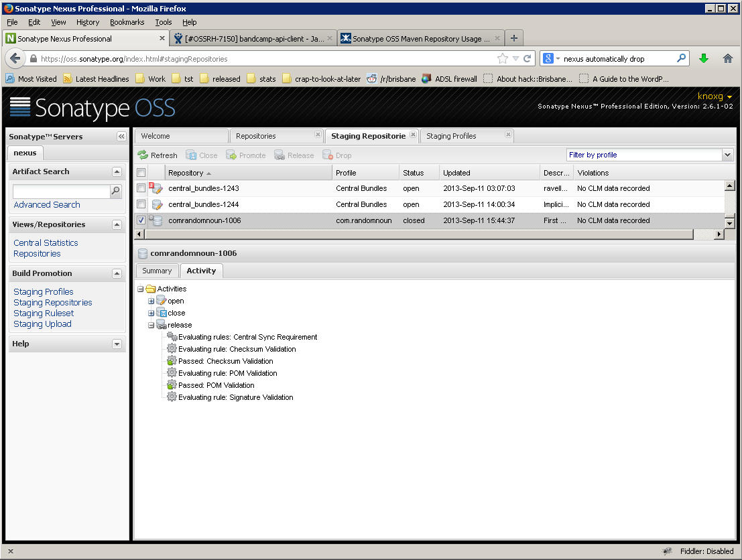Click the SSL padlock icon in address bar

[x=33, y=59]
